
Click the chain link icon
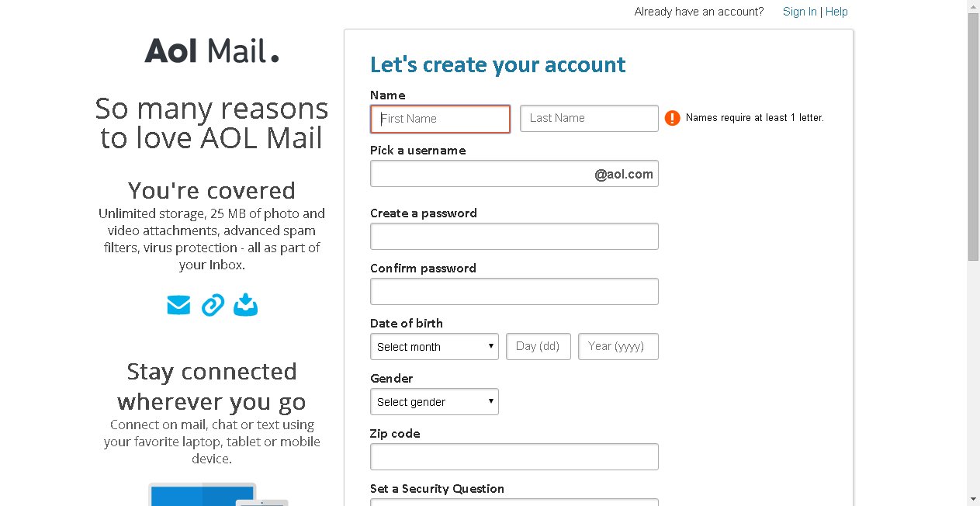click(x=213, y=305)
